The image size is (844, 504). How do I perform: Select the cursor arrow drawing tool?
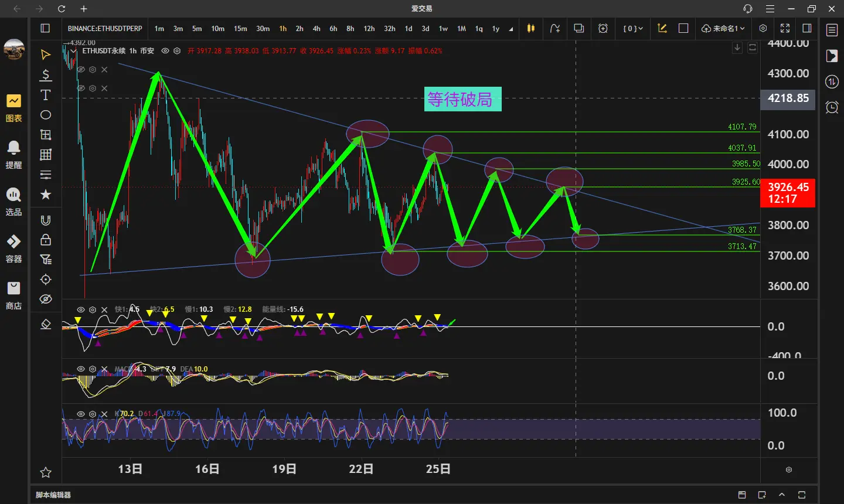[x=46, y=55]
